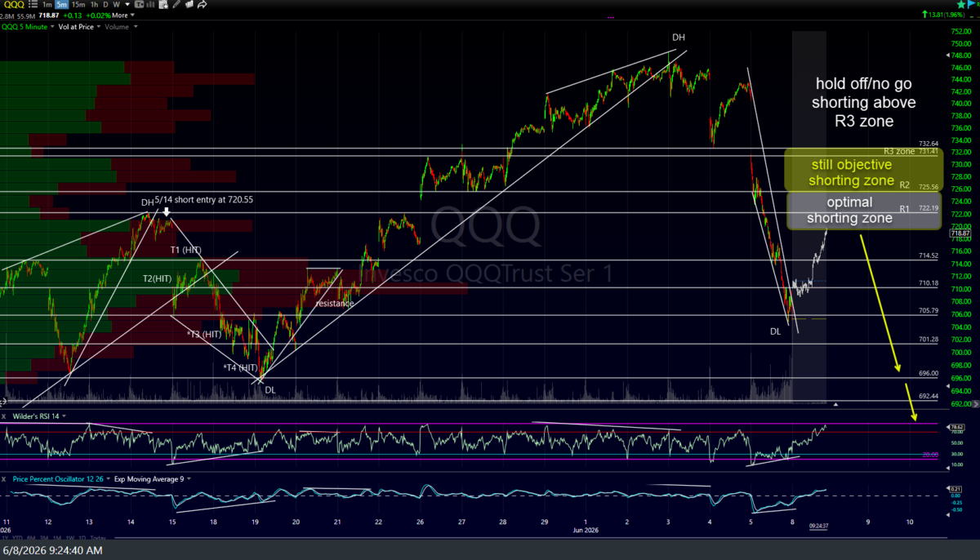Open the calendar grid icon in toolbar
Viewport: 980px width, 560px height.
163,5
